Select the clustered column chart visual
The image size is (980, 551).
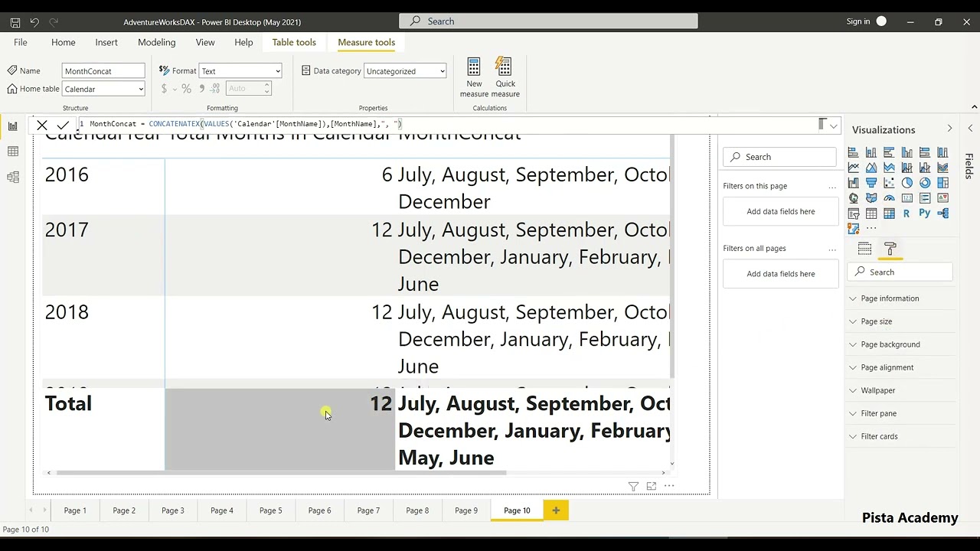906,152
